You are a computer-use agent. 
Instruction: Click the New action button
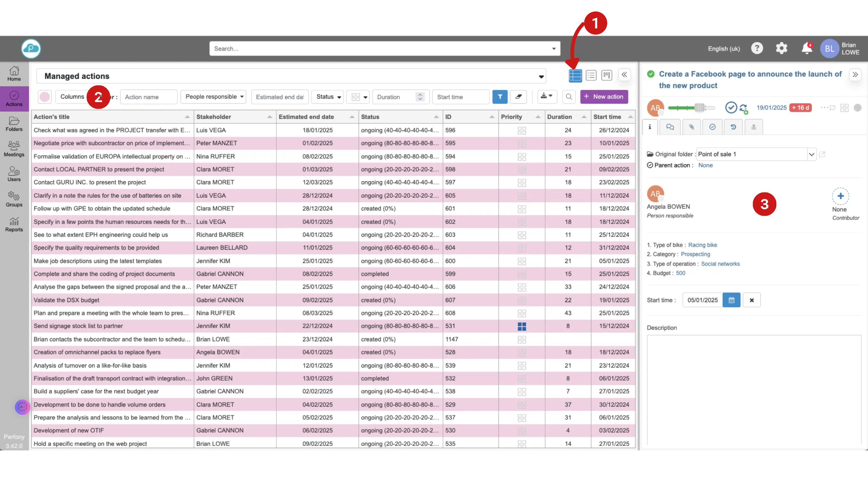click(604, 97)
